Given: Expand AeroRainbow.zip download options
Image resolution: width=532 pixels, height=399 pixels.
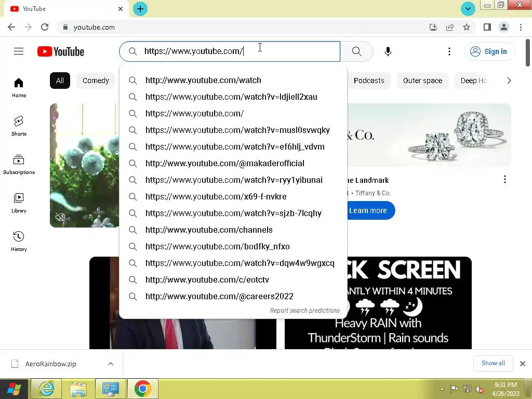Looking at the screenshot, I should pyautogui.click(x=111, y=364).
